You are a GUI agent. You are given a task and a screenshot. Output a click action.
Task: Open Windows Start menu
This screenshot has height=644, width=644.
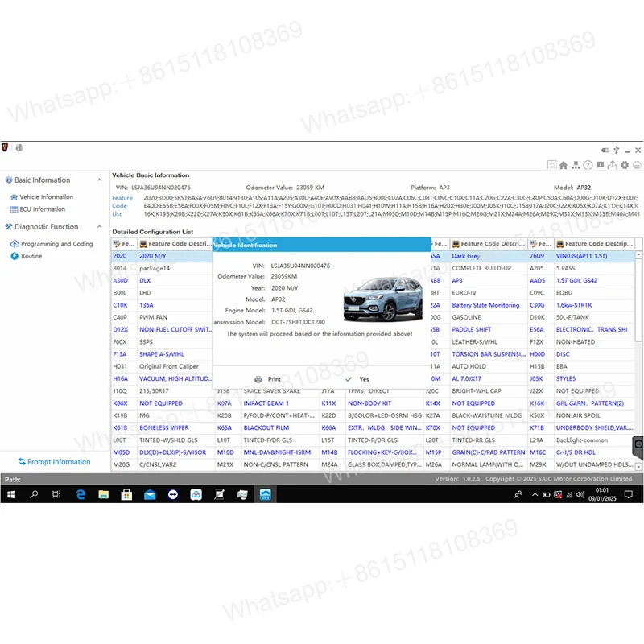click(11, 494)
